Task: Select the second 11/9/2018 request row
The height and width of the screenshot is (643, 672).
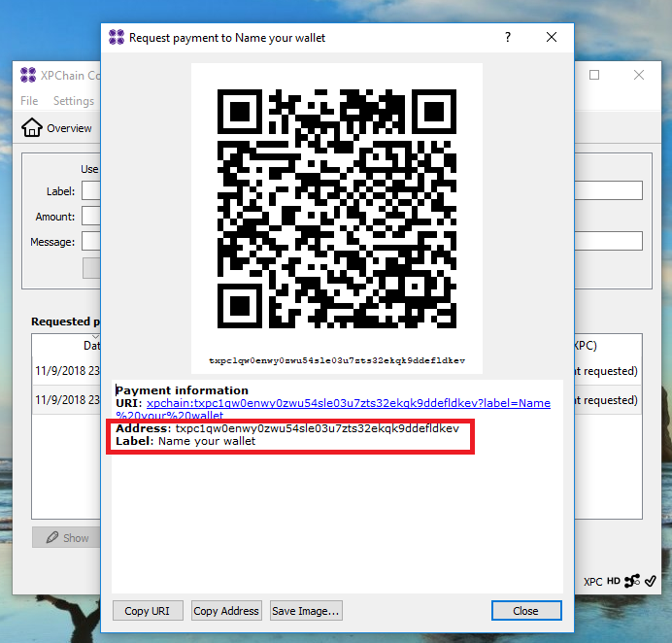Action: (66, 400)
